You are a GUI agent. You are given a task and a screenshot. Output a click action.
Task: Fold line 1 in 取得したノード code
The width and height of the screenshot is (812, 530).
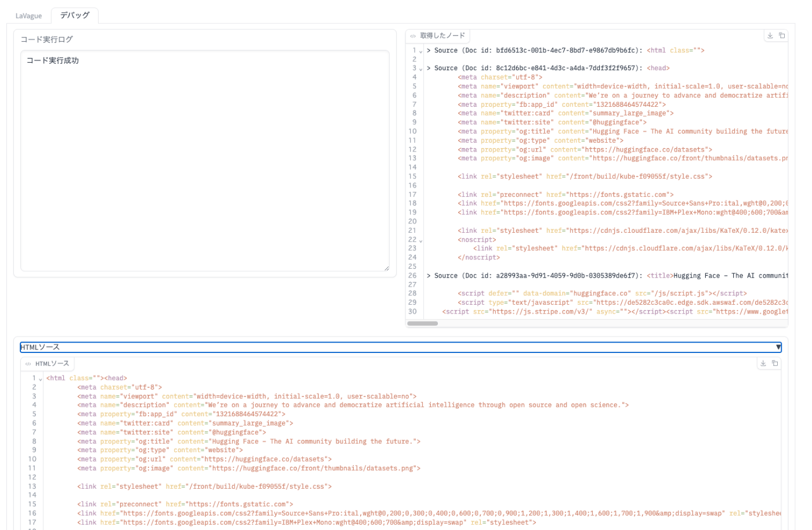[x=420, y=51]
